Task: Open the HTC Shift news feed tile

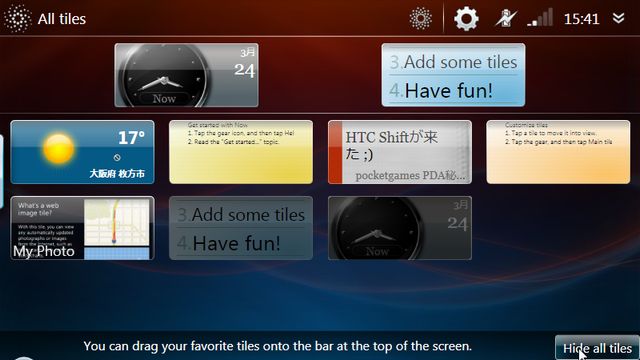Action: [400, 152]
